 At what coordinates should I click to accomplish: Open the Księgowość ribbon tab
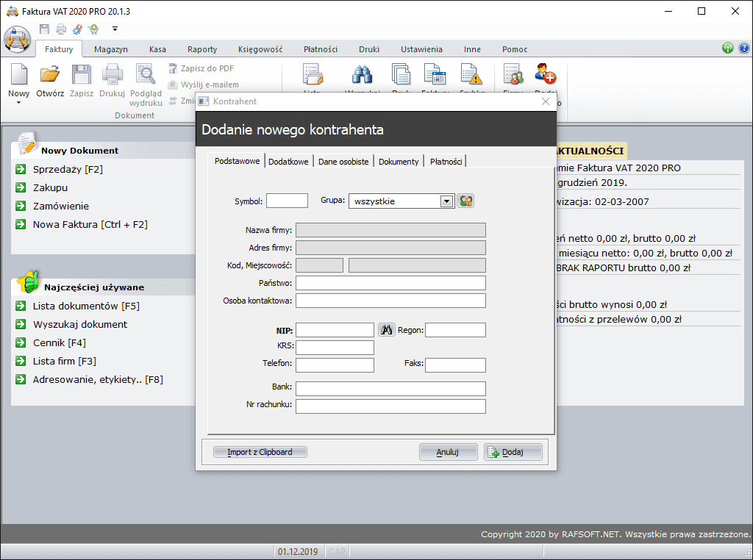(x=260, y=49)
